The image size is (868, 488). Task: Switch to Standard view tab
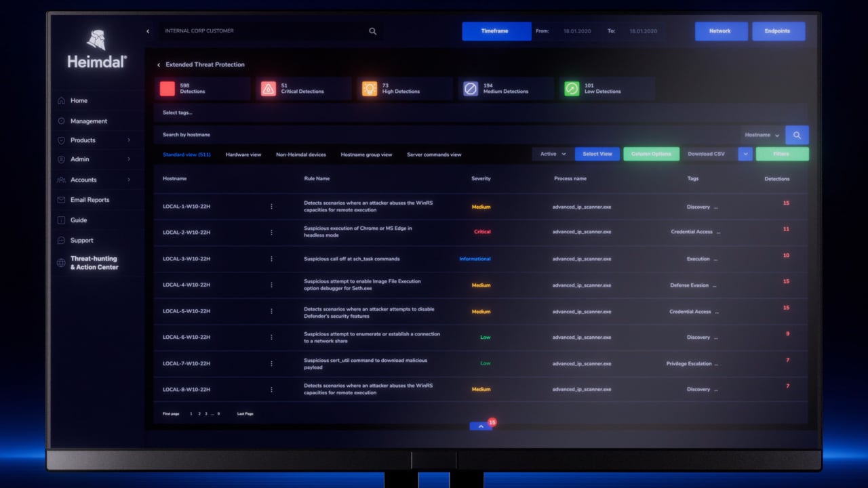tap(186, 155)
